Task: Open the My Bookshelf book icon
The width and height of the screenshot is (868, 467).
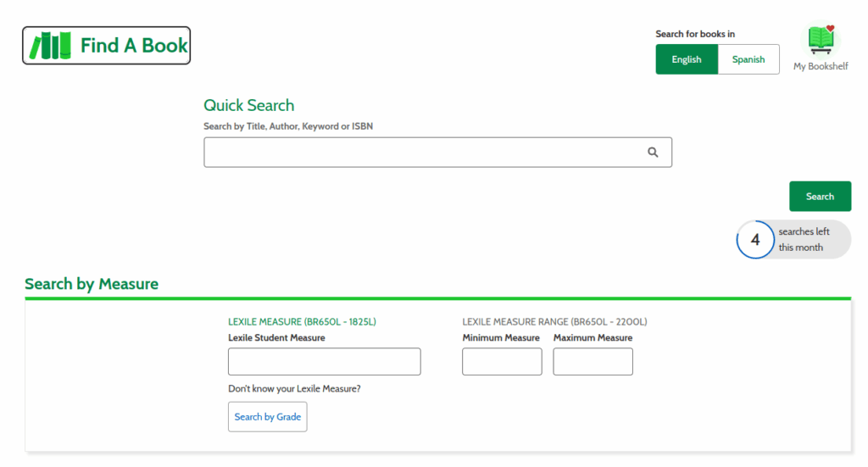Action: (x=821, y=40)
